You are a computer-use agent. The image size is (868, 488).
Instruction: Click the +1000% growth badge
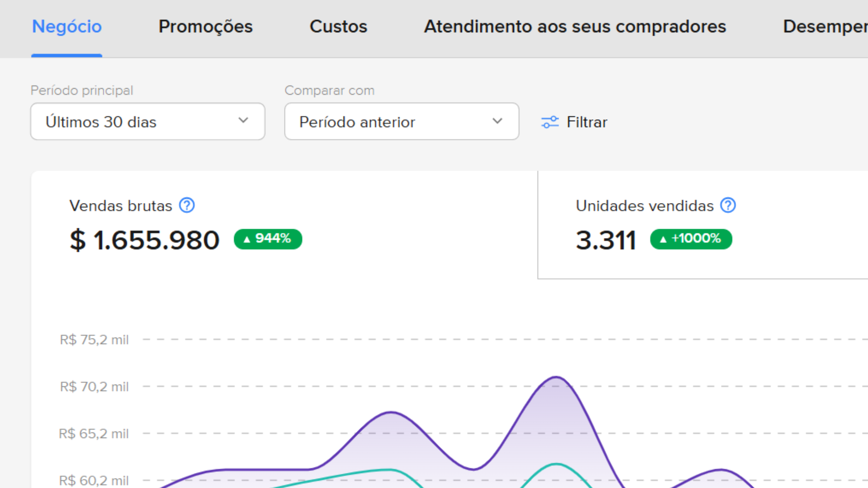click(x=691, y=239)
